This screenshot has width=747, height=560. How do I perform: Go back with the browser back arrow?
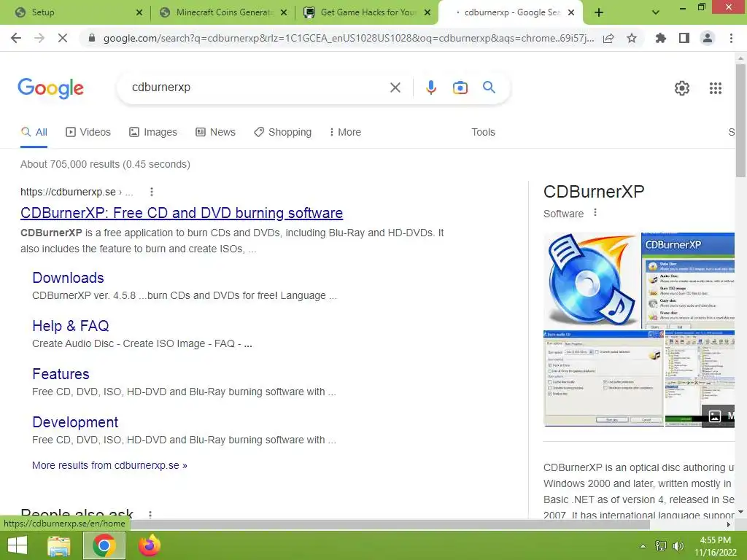(x=16, y=38)
